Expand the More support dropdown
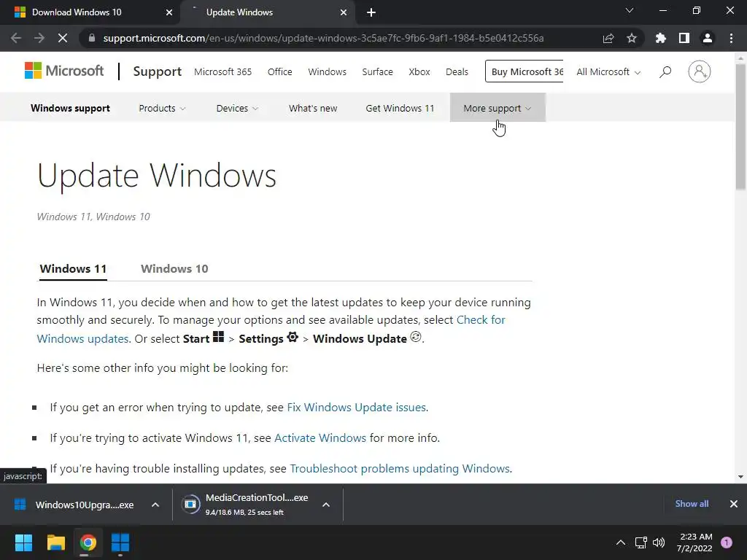 click(498, 108)
